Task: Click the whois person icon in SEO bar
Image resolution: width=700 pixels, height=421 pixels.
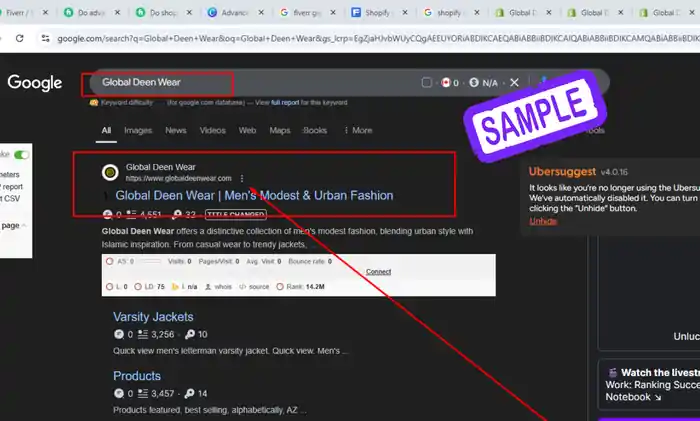Action: pos(208,287)
